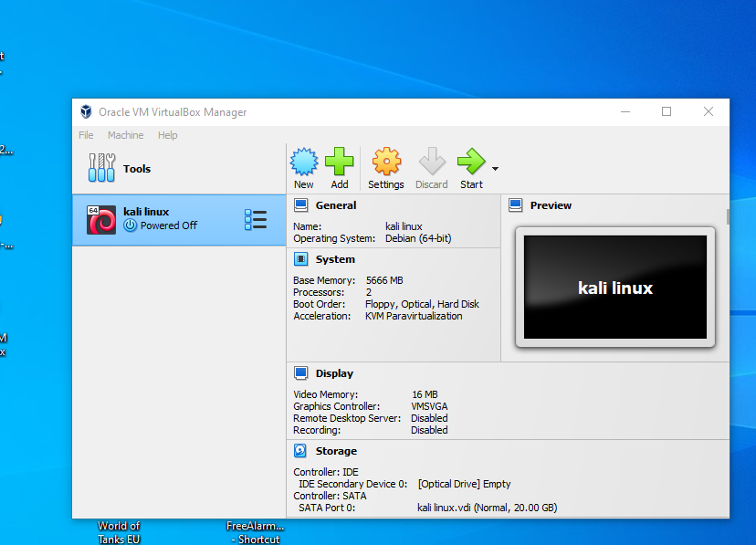Click the kali linux preview thumbnail
The image size is (756, 545).
click(x=615, y=288)
